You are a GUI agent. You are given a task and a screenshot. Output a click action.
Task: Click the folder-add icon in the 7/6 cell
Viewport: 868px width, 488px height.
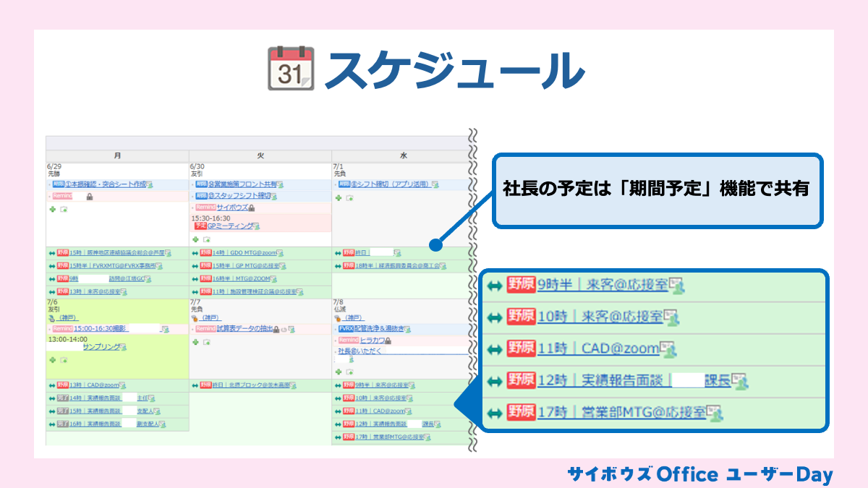click(64, 359)
